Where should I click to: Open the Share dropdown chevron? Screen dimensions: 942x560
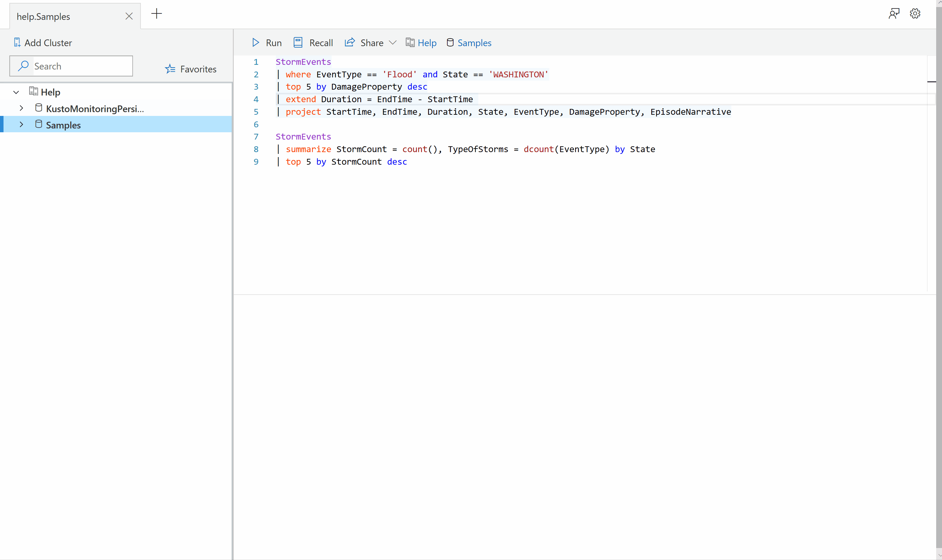(393, 43)
